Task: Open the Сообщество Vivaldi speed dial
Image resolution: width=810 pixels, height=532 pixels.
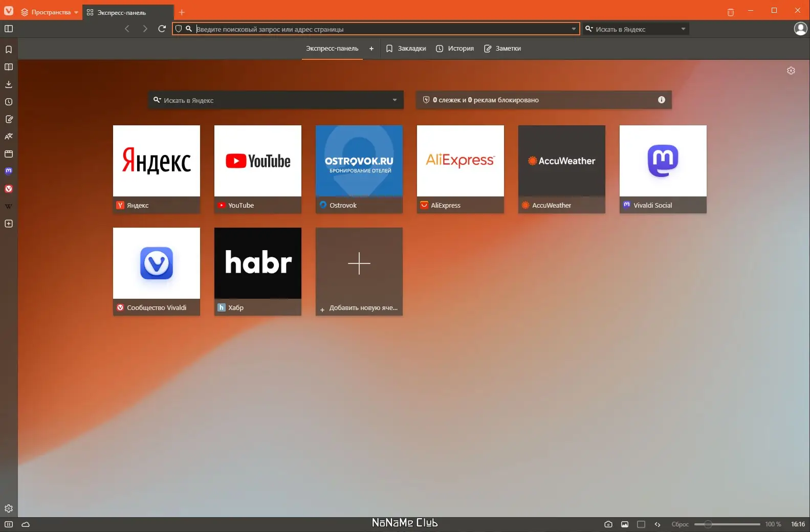Action: (157, 272)
